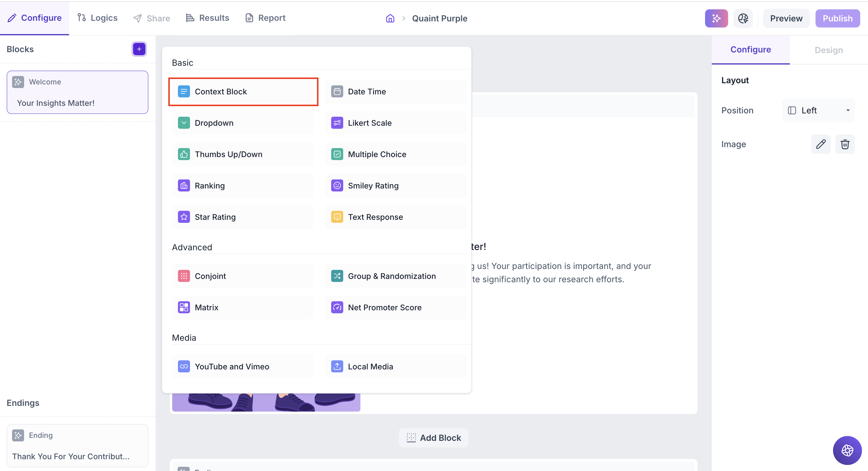Click the home breadcrumb icon
The height and width of the screenshot is (471, 868).
click(390, 18)
